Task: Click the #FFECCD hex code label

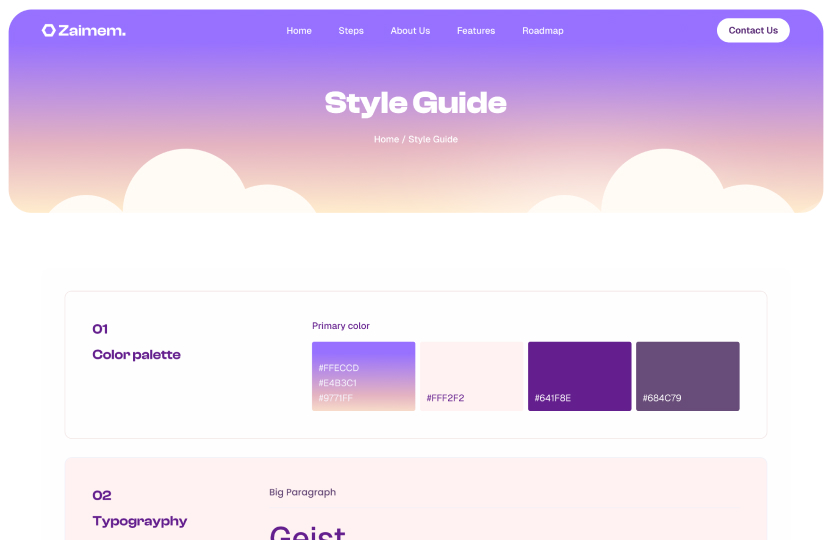Action: 338,368
